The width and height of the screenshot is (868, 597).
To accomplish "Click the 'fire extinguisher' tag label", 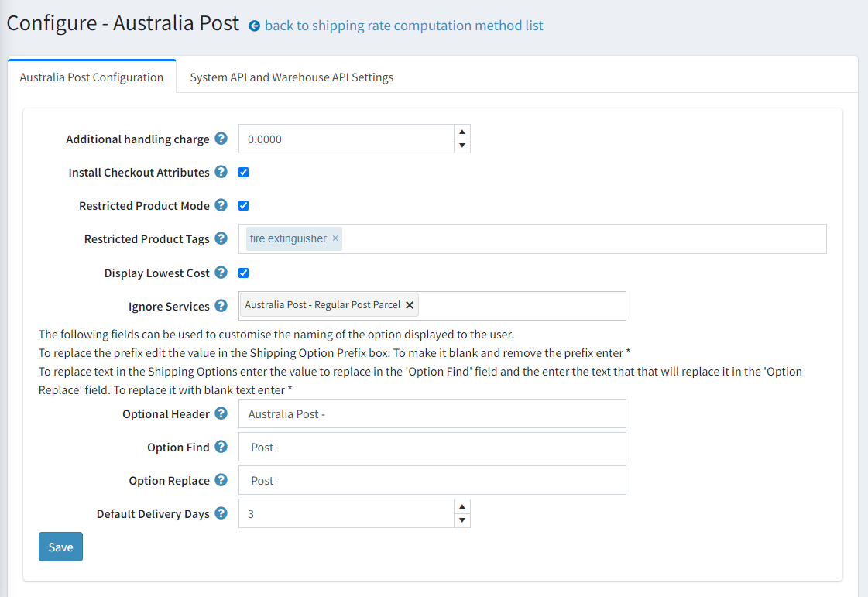I will click(288, 238).
